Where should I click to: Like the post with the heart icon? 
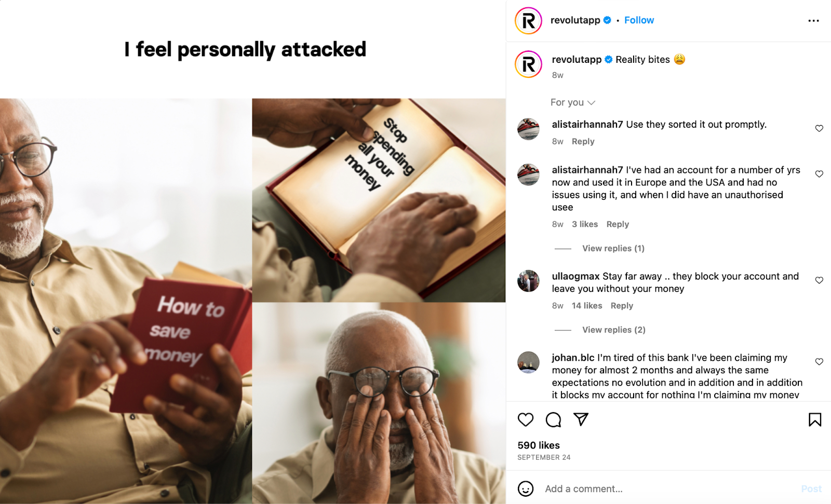coord(526,419)
